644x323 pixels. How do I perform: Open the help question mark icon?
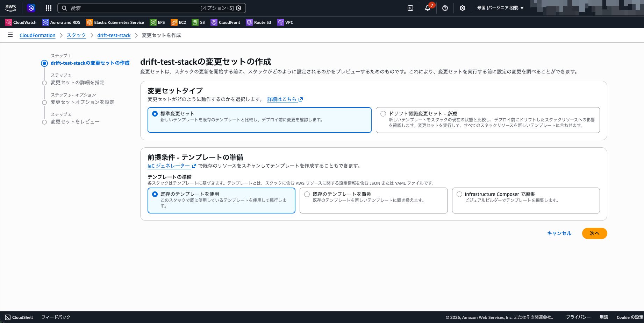(445, 8)
